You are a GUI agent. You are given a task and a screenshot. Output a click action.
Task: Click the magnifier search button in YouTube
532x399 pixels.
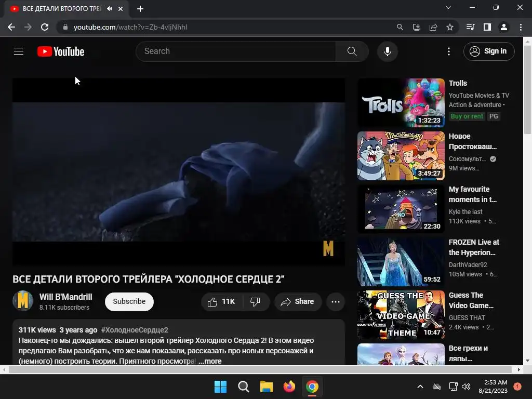click(352, 51)
